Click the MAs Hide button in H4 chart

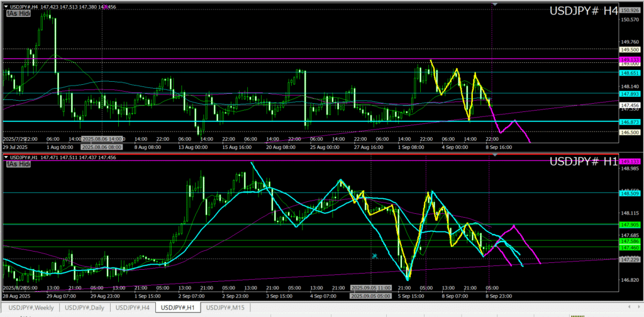pos(18,14)
